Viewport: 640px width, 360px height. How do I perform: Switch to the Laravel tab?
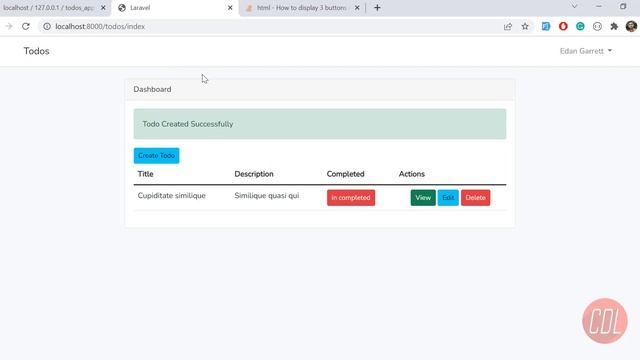[176, 8]
